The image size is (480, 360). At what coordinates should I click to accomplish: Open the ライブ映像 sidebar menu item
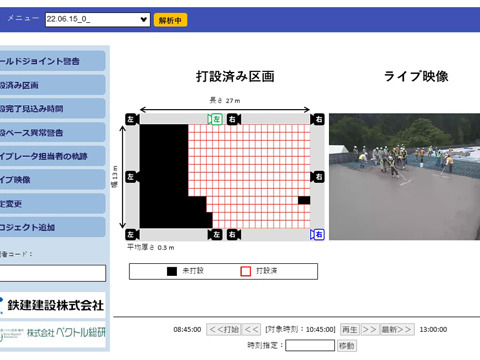coord(52,180)
